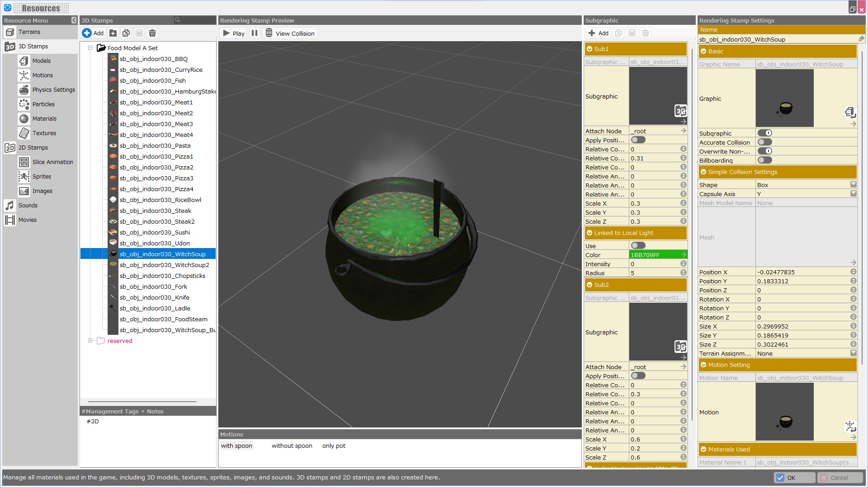The image size is (868, 488).
Task: Open the Slice Animation section
Action: coord(52,162)
